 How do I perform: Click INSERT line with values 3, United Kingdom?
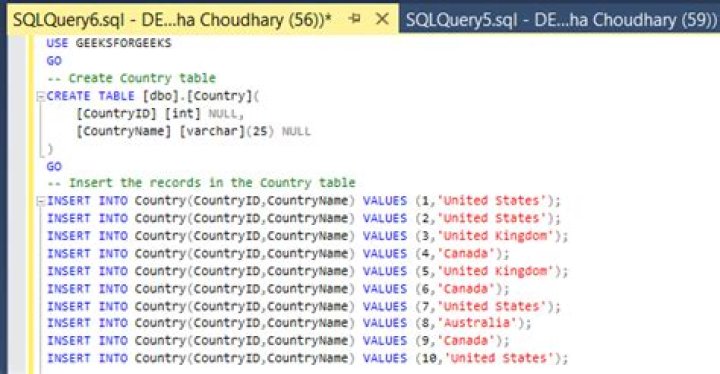click(307, 236)
